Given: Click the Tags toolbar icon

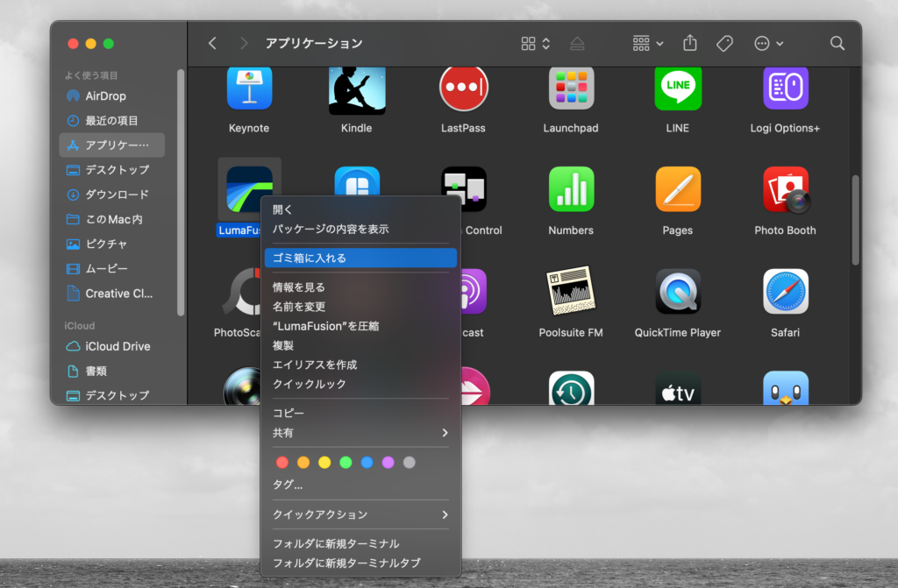Looking at the screenshot, I should pyautogui.click(x=724, y=44).
